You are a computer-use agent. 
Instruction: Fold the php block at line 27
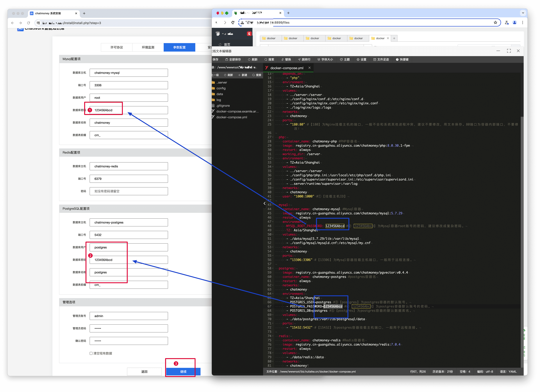pyautogui.click(x=273, y=137)
